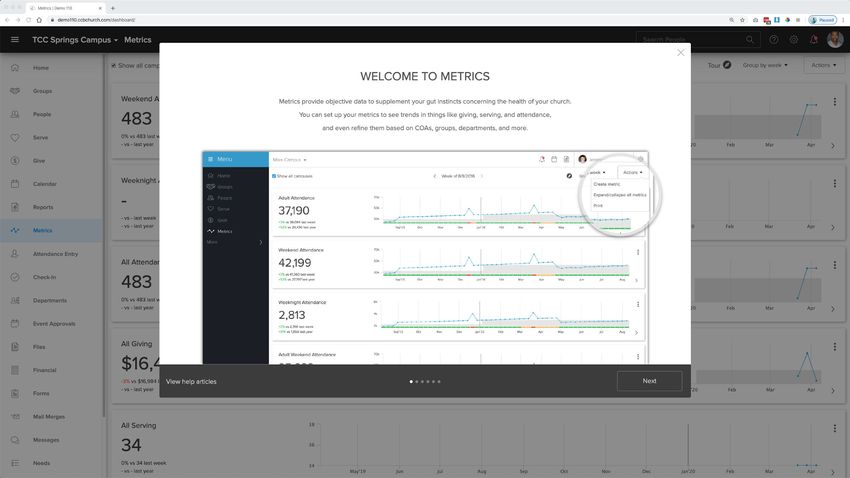The height and width of the screenshot is (478, 850).
Task: Open the Group by week dropdown
Action: click(x=765, y=65)
